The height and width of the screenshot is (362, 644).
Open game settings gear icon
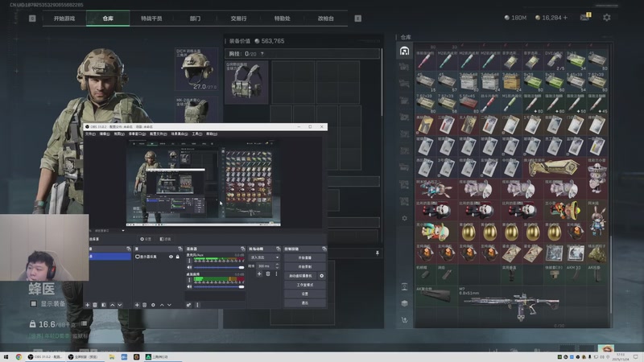(x=607, y=17)
